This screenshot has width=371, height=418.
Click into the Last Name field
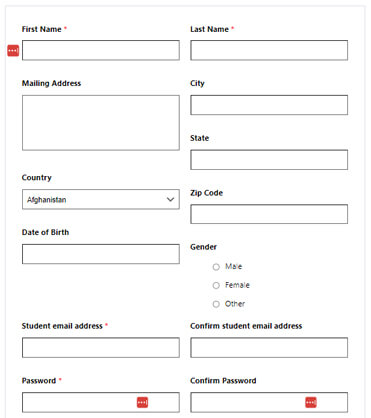(269, 50)
